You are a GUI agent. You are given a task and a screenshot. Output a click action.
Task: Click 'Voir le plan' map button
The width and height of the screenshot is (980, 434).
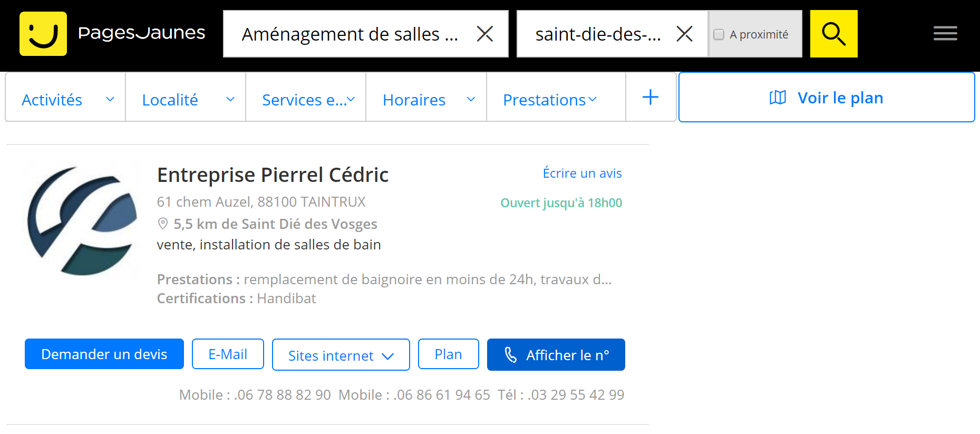(826, 98)
